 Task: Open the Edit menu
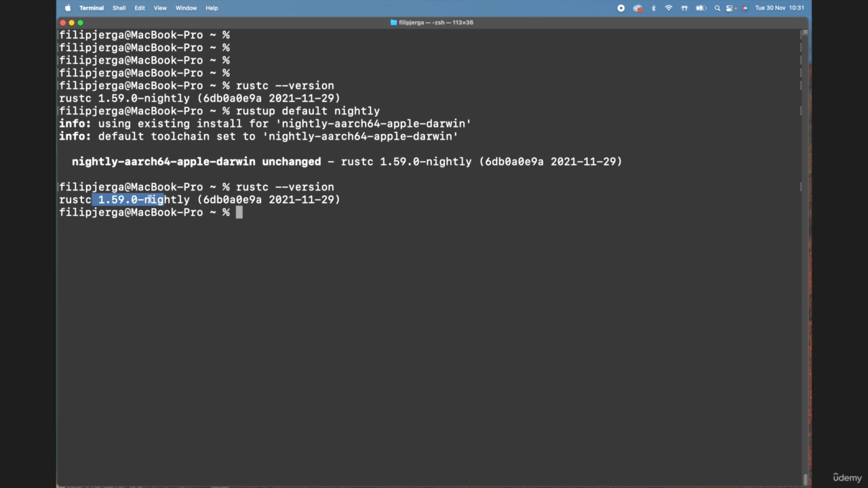[x=140, y=8]
